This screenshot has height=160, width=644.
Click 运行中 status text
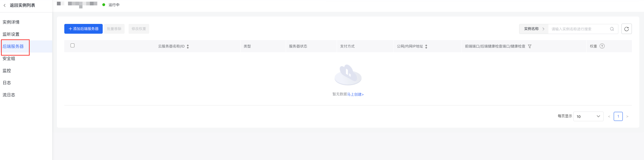(114, 5)
